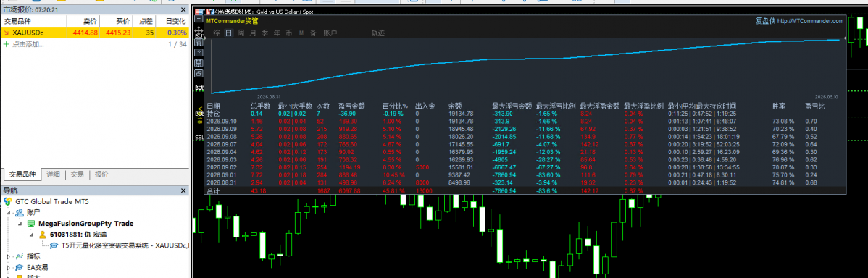Select the 综 summary period tab

(x=217, y=33)
